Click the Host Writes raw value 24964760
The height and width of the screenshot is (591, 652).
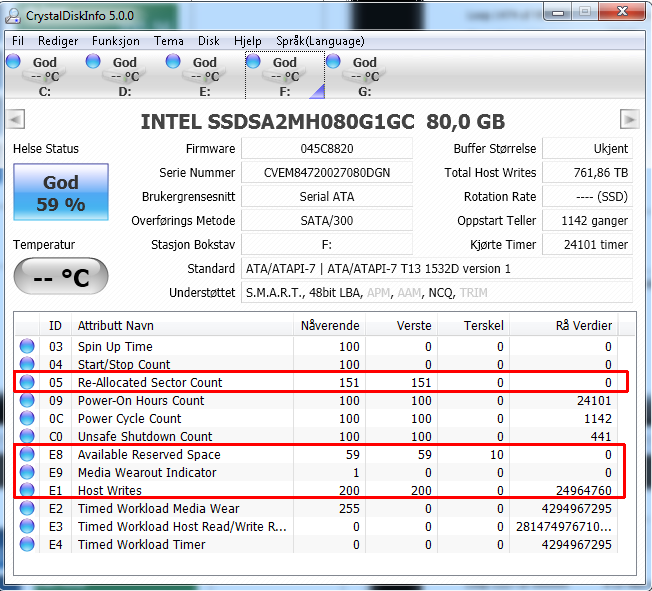[584, 490]
